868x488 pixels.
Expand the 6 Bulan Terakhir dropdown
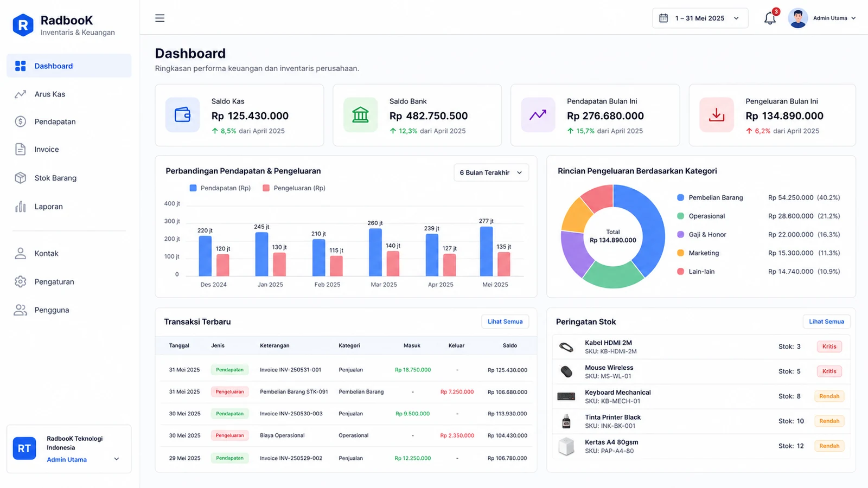pyautogui.click(x=491, y=172)
